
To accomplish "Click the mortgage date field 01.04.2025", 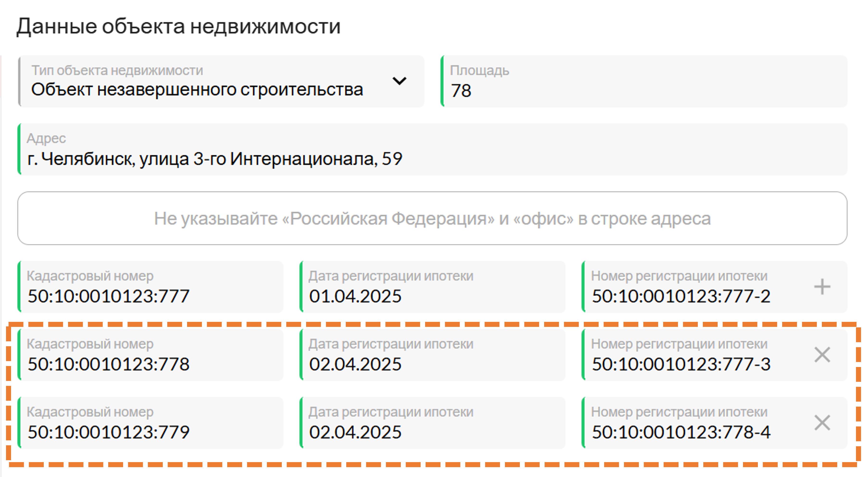I will (432, 287).
